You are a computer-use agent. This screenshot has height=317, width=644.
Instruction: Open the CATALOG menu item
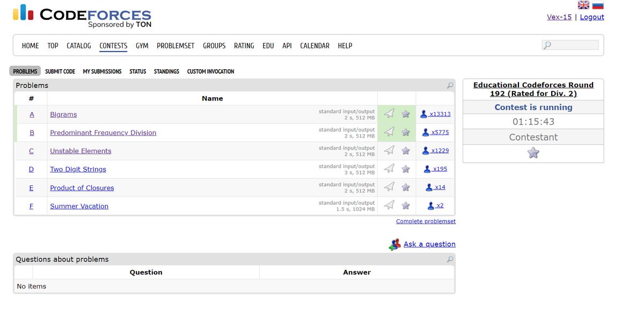[x=79, y=46]
